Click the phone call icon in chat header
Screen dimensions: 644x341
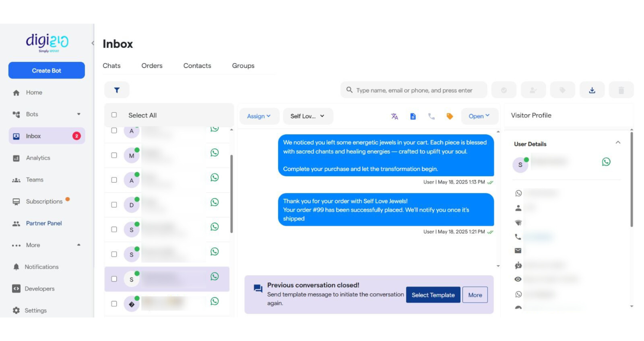(x=431, y=116)
